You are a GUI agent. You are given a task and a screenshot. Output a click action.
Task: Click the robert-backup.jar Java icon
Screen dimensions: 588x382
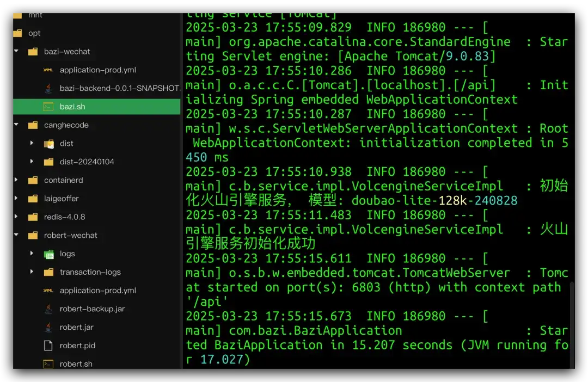click(48, 309)
